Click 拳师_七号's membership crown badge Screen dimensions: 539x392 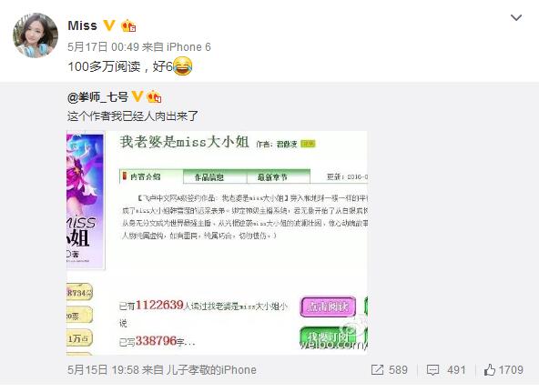tap(154, 96)
